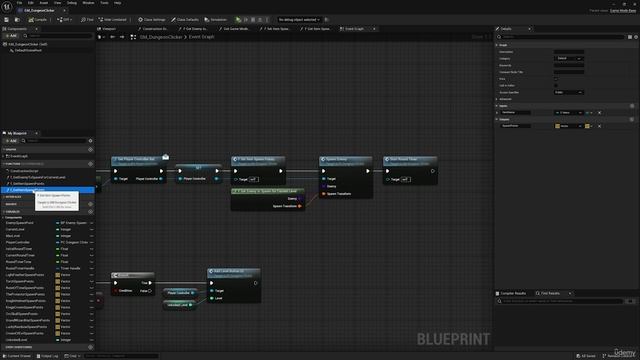
Task: Click settings gear in My Blueprint panel
Action: [91, 141]
